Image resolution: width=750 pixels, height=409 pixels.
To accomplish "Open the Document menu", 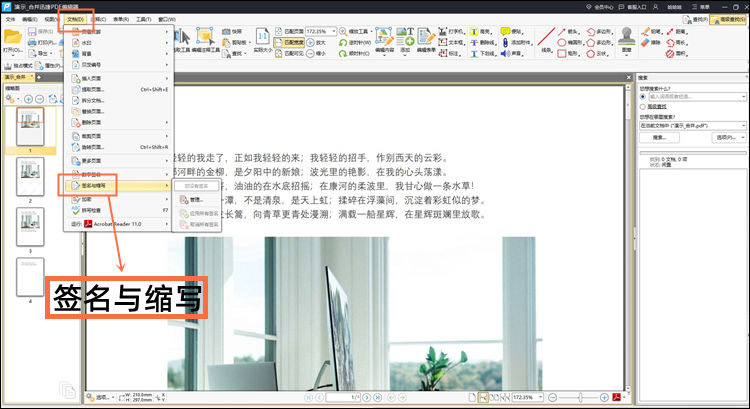I will (x=75, y=20).
